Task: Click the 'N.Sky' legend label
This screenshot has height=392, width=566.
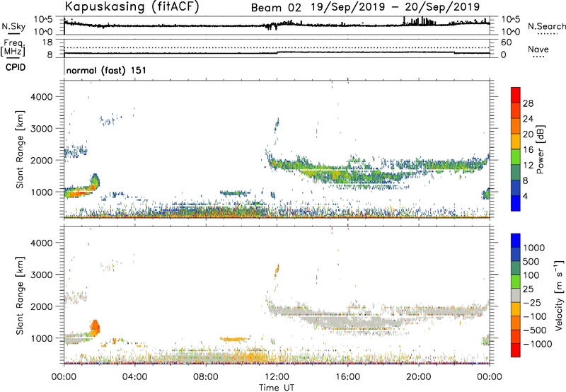Action: point(13,26)
